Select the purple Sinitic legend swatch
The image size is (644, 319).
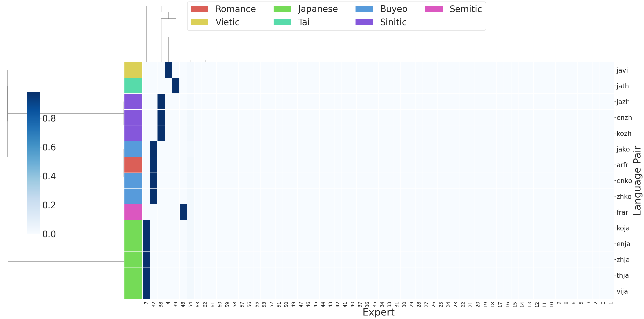364,22
